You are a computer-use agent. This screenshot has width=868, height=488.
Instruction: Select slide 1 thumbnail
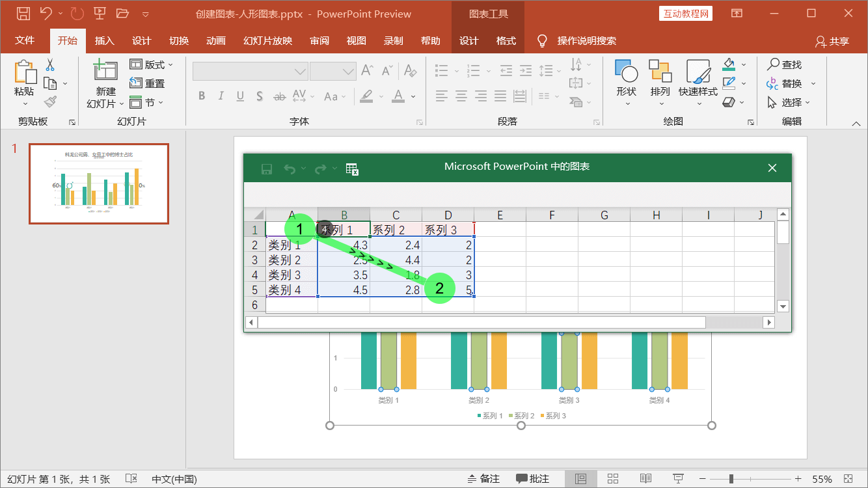pyautogui.click(x=99, y=183)
